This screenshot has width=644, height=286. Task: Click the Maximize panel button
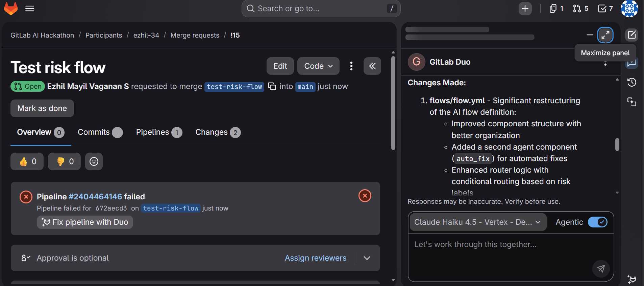pyautogui.click(x=605, y=35)
